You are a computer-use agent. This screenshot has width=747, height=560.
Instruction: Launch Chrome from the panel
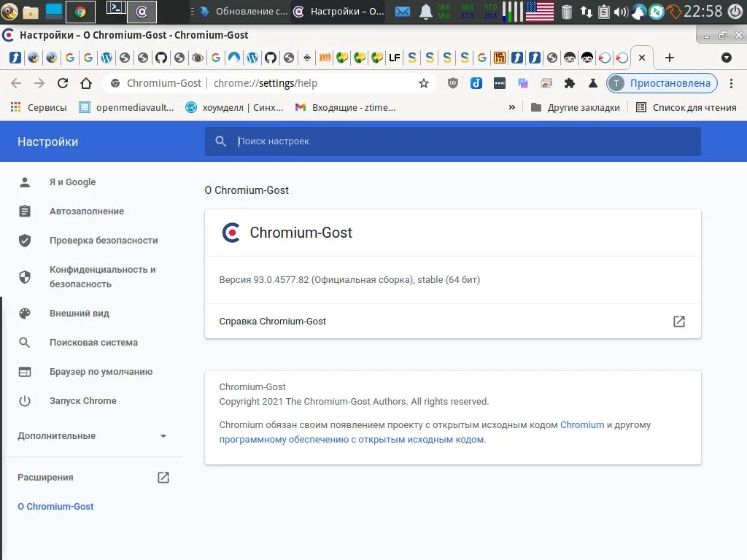pos(80,12)
